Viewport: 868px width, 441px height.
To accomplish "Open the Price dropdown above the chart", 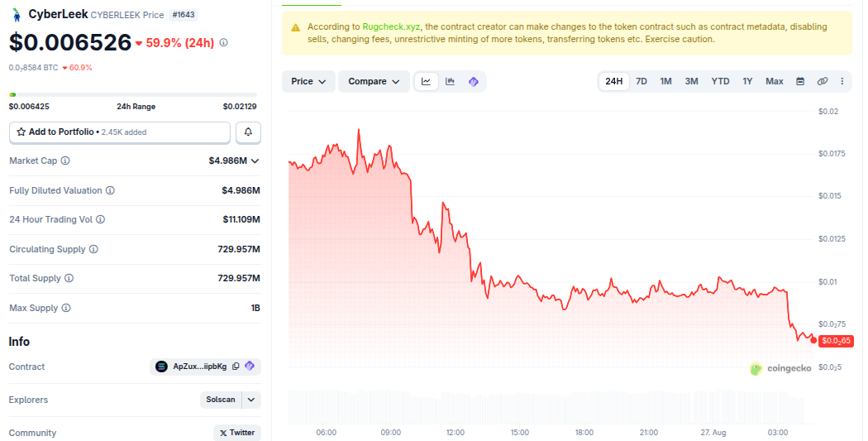I will point(308,81).
